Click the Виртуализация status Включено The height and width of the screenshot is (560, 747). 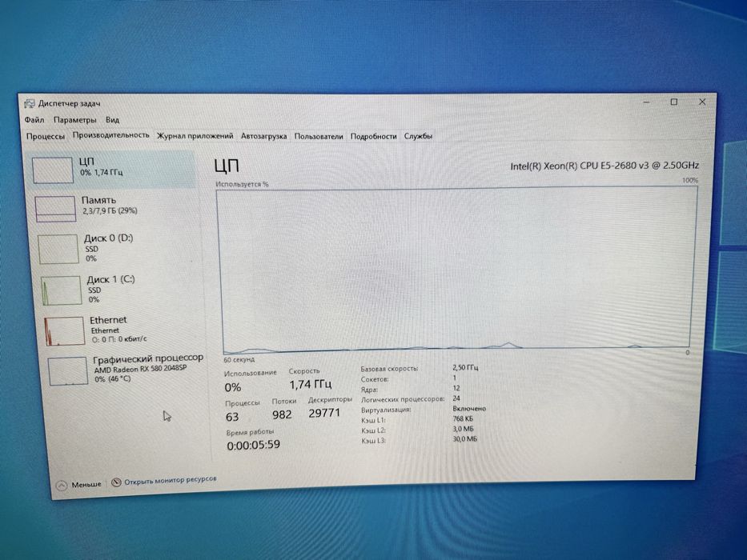click(x=469, y=409)
